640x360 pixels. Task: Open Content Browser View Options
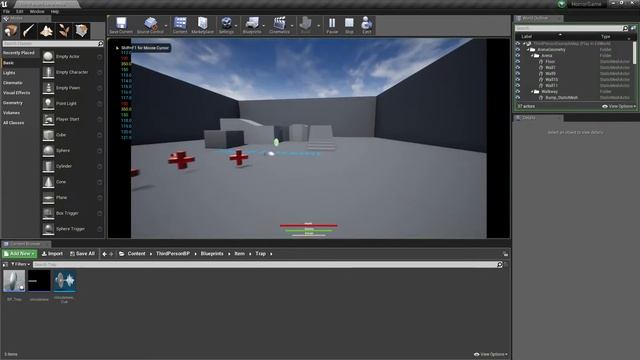[491, 354]
